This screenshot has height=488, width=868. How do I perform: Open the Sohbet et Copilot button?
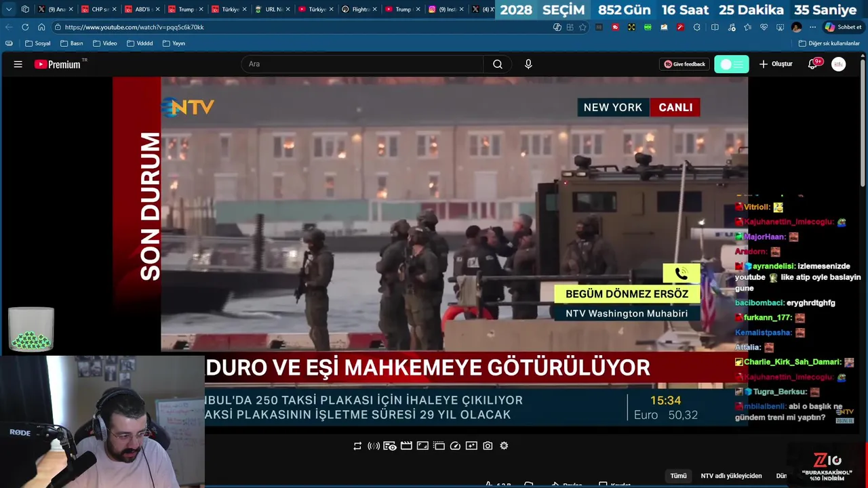click(x=843, y=27)
